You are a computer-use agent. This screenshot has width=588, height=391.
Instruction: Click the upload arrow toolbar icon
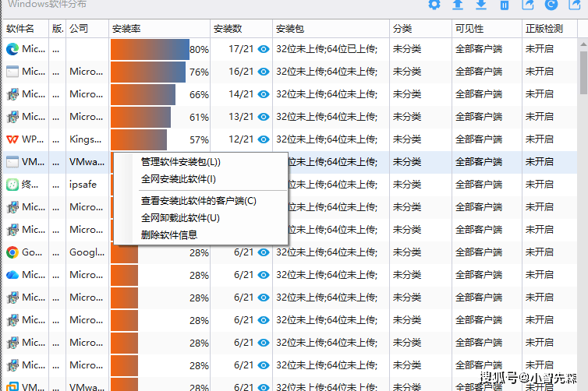point(458,5)
